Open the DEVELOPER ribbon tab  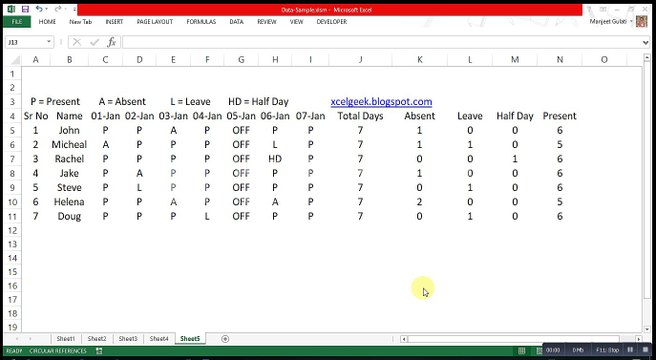point(332,22)
